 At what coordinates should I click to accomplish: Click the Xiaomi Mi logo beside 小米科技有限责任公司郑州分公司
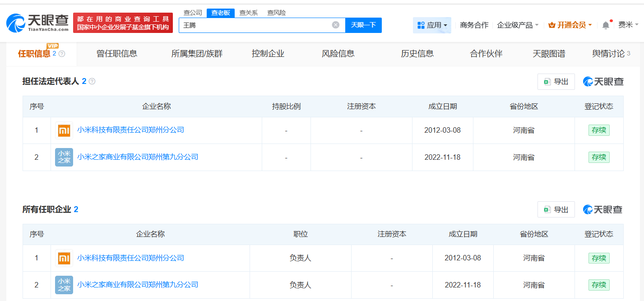click(x=64, y=130)
